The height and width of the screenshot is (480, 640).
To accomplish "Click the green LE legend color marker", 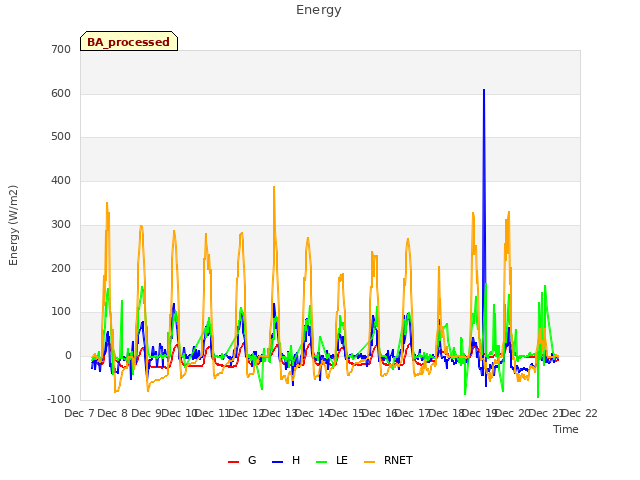I will pyautogui.click(x=322, y=462).
